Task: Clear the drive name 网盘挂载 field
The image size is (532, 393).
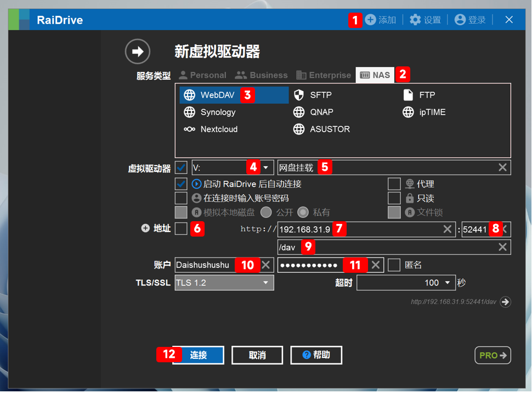Action: [x=502, y=167]
